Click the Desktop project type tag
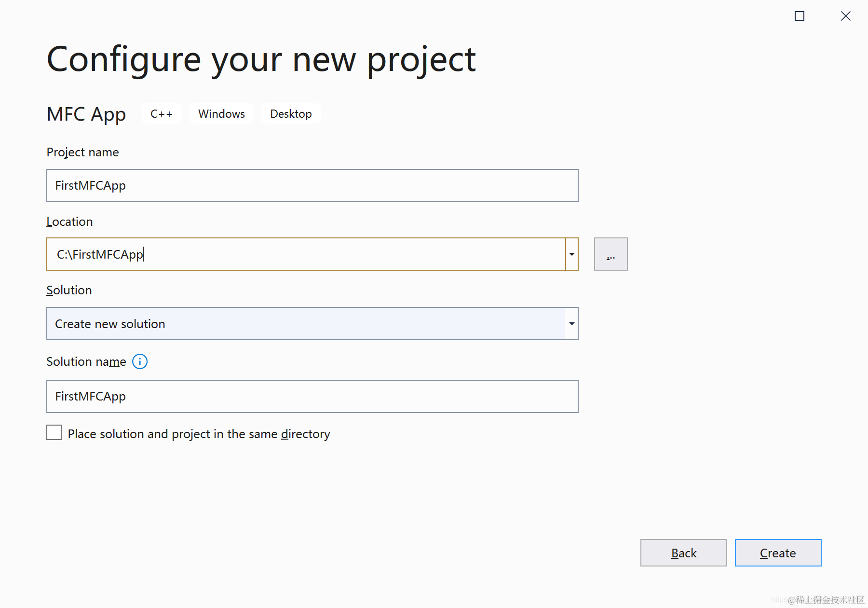This screenshot has width=868, height=608. click(291, 114)
